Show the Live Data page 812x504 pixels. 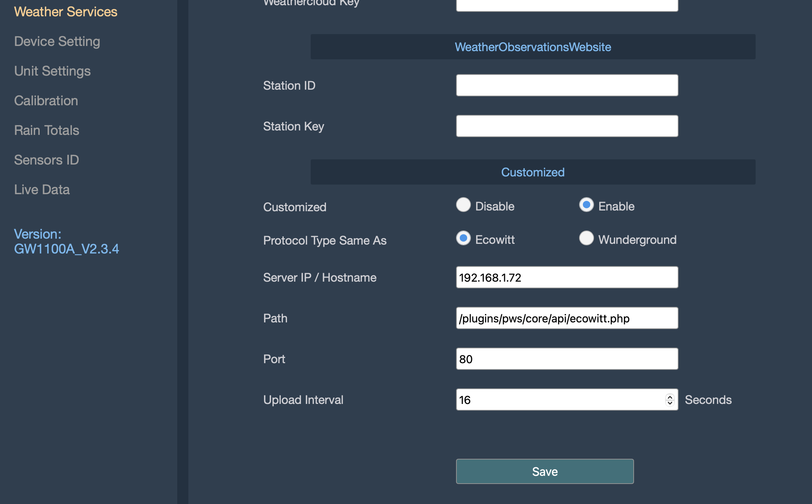point(42,190)
